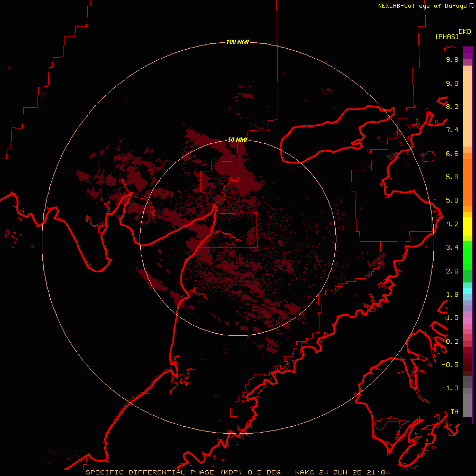Click the 5.8 scale value
Screen dimensions: 476x476
tap(452, 177)
